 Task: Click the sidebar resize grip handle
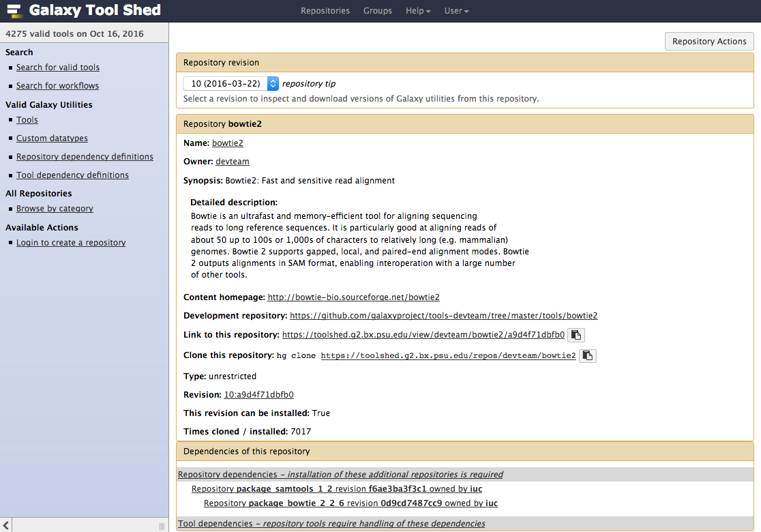(x=162, y=526)
